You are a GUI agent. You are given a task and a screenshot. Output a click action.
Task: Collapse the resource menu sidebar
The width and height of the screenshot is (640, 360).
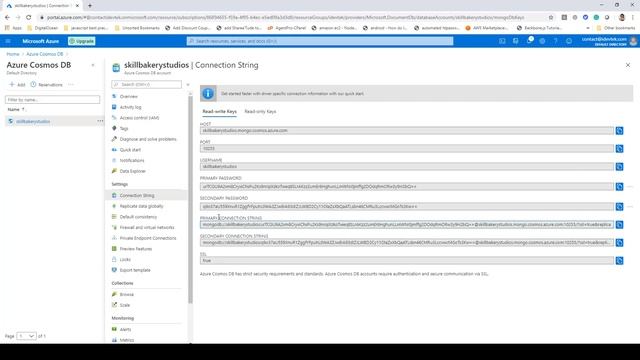click(x=188, y=84)
